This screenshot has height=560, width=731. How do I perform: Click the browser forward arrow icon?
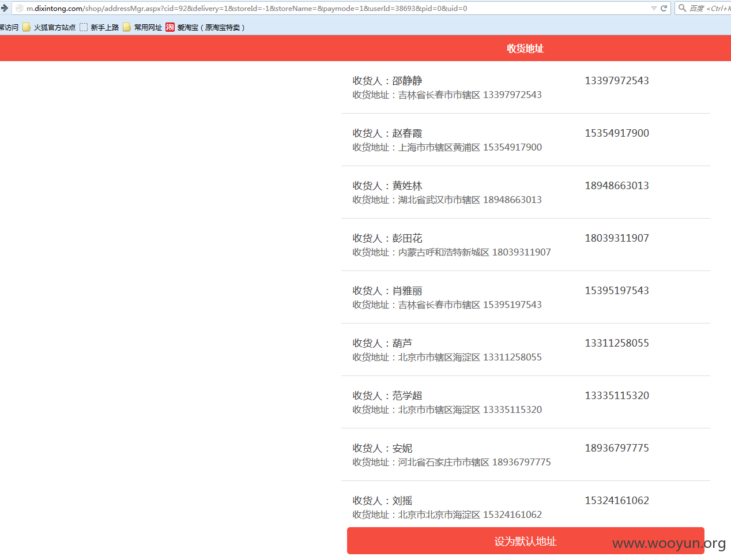click(4, 8)
